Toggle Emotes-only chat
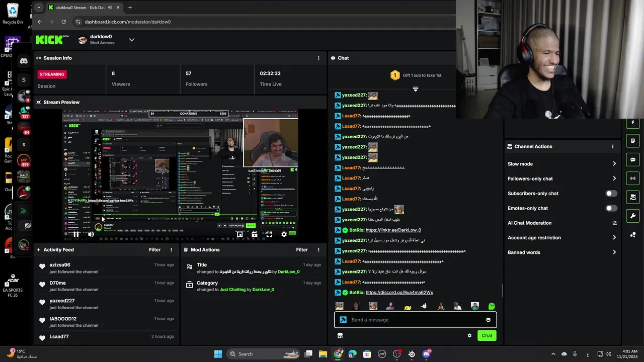 611,208
